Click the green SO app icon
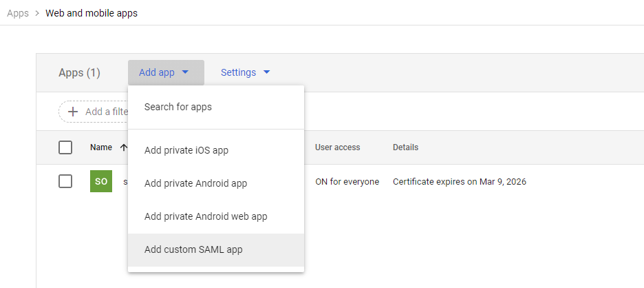The height and width of the screenshot is (288, 644). [x=101, y=181]
